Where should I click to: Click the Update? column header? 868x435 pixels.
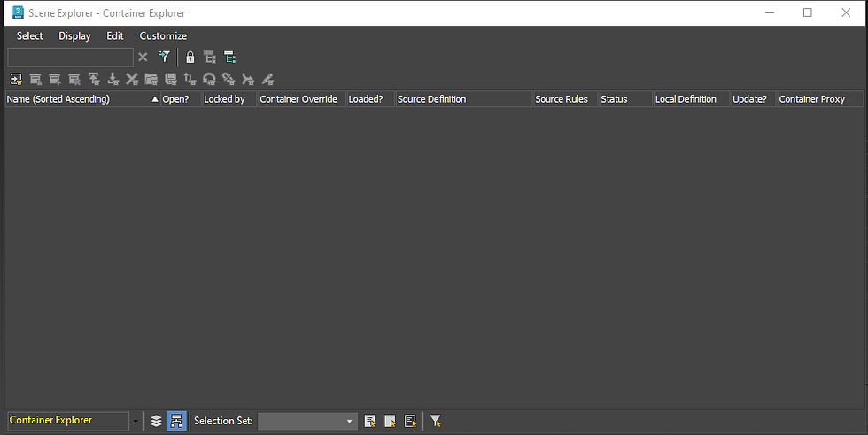pos(754,99)
